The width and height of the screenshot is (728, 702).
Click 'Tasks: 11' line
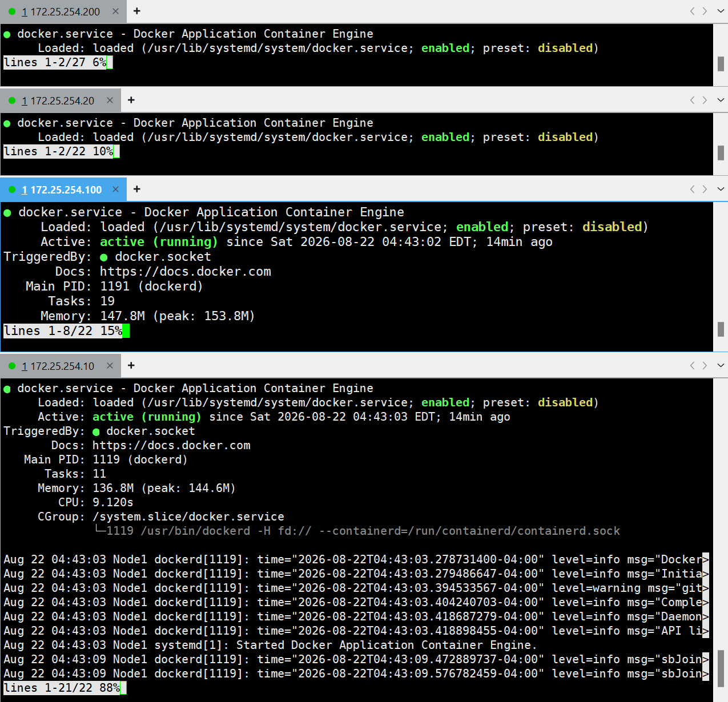pos(75,474)
